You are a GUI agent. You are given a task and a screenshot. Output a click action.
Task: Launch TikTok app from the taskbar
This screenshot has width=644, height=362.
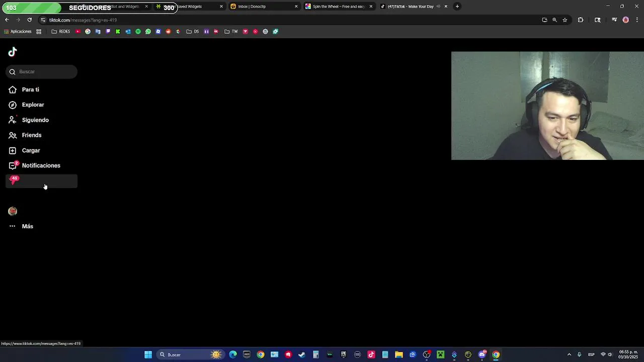pos(371,355)
